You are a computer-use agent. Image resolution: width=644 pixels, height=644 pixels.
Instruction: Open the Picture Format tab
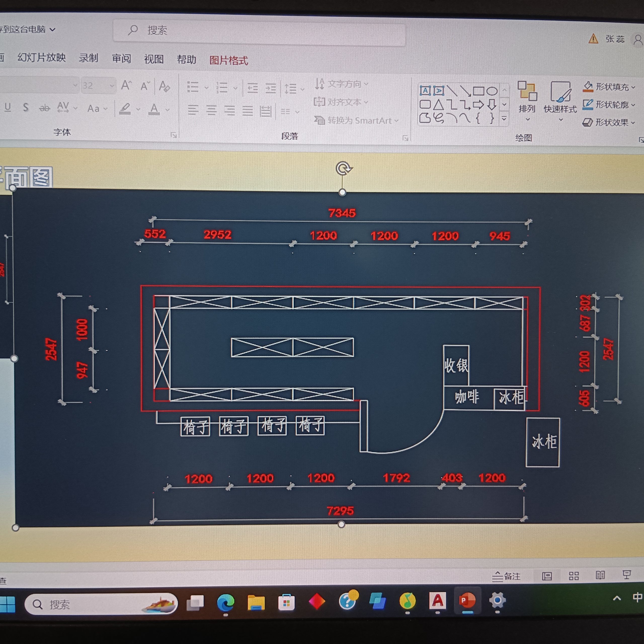(x=228, y=61)
